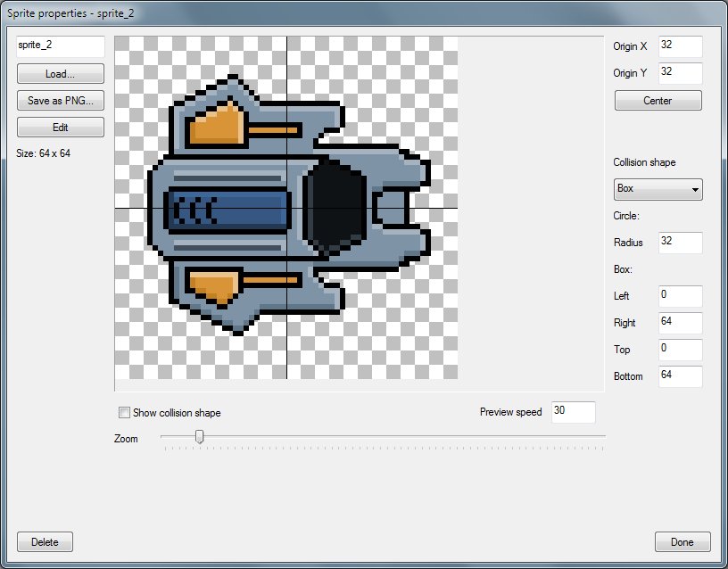The image size is (728, 569).
Task: Select the circle Radius field
Action: point(680,243)
